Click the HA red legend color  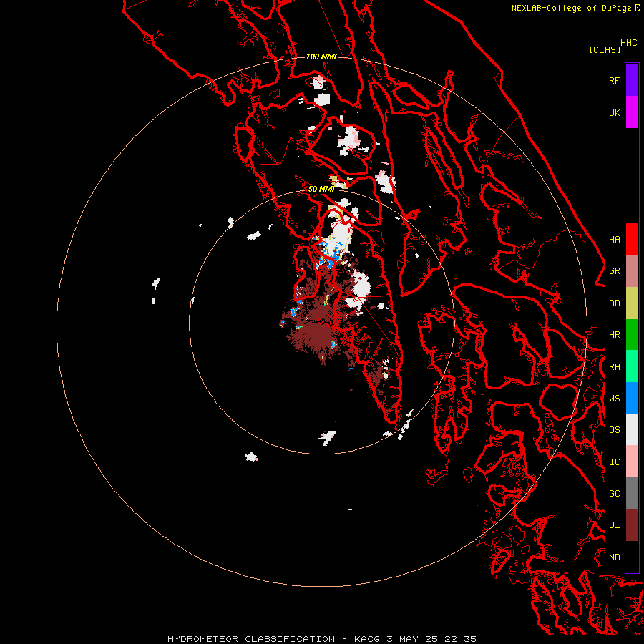click(632, 239)
